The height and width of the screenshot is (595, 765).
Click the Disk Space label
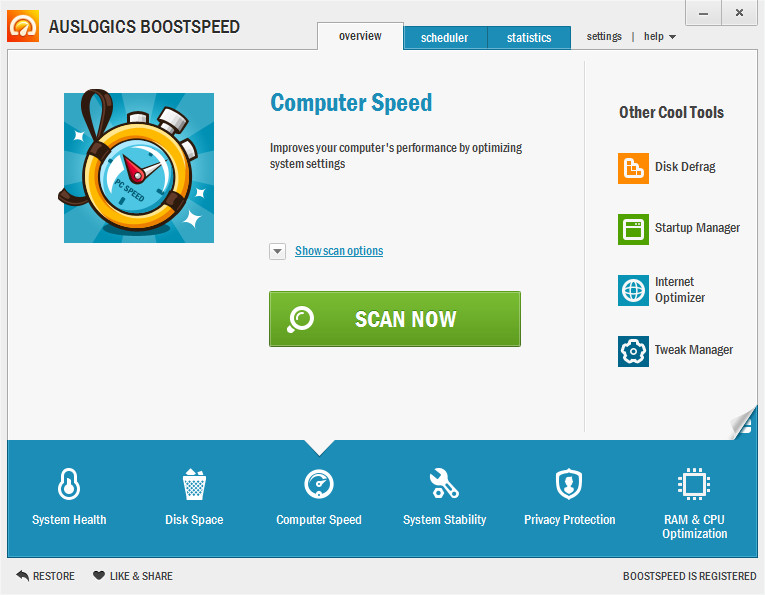tap(194, 520)
